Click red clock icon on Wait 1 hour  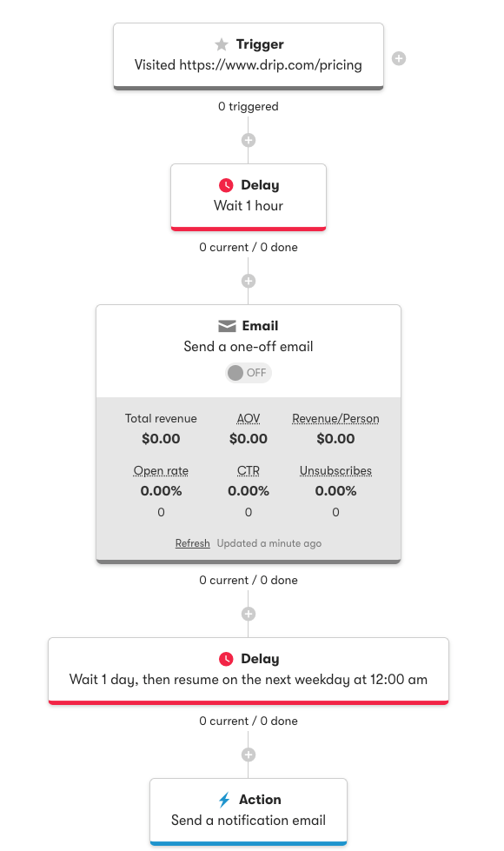tap(226, 186)
